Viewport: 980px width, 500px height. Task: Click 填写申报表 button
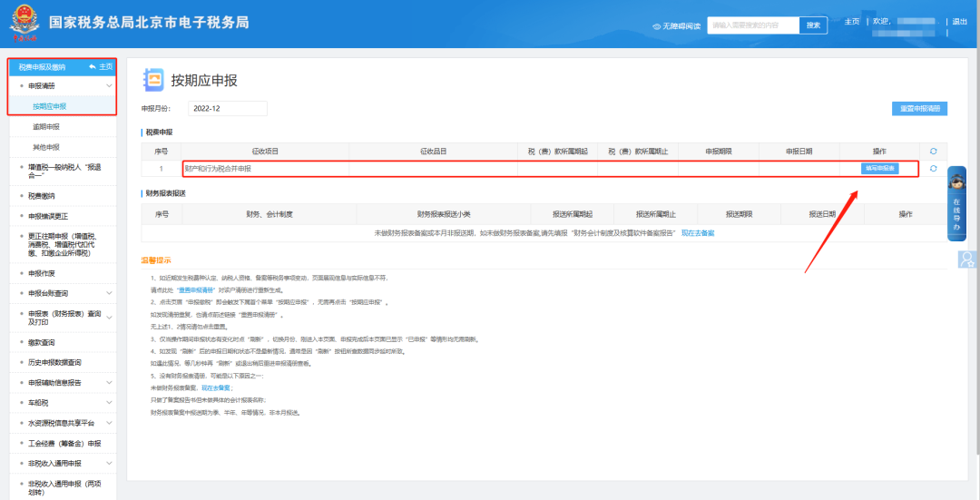[x=879, y=169]
